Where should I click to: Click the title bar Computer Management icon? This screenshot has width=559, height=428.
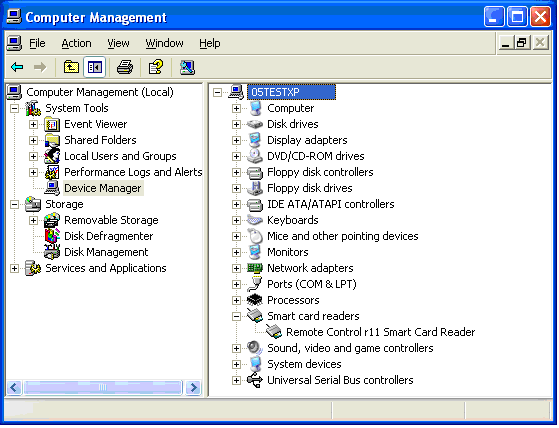point(14,17)
